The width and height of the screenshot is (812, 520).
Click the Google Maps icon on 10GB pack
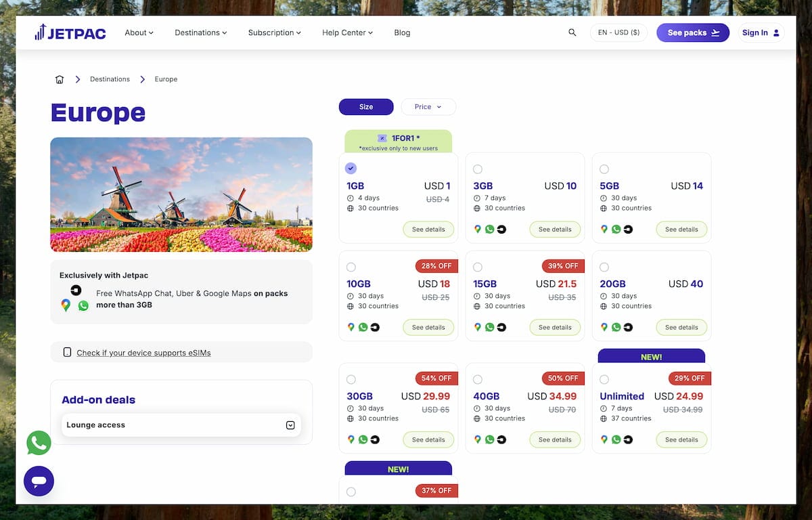351,328
